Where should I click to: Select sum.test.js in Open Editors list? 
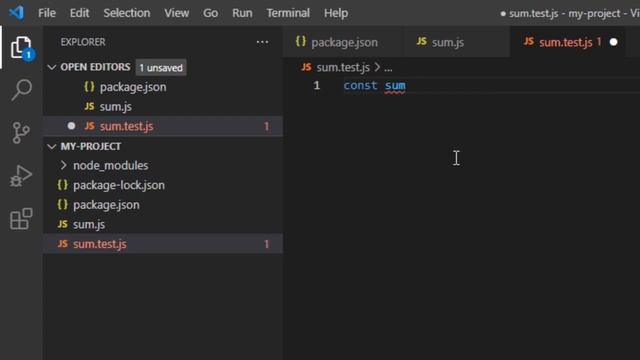pos(163,126)
